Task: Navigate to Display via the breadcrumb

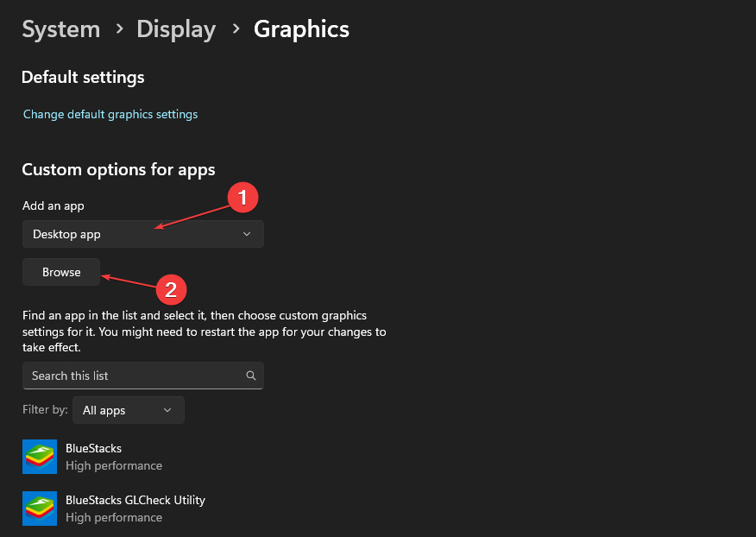Action: (176, 28)
